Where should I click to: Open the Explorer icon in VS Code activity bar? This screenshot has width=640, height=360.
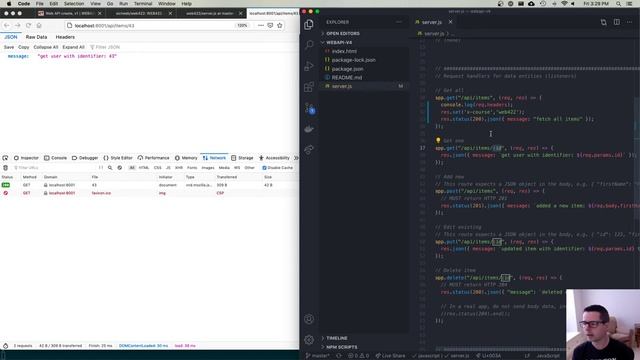(309, 24)
